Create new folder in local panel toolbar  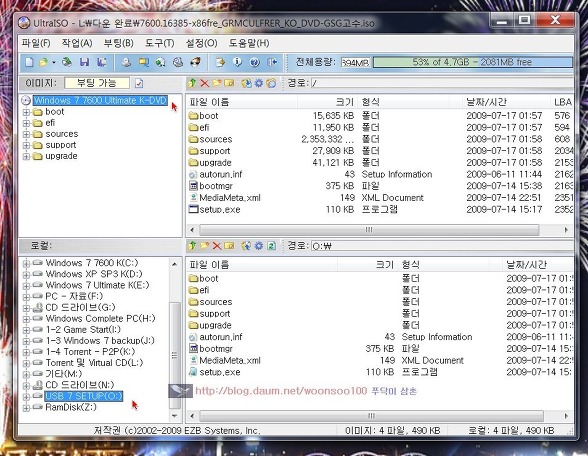(205, 246)
